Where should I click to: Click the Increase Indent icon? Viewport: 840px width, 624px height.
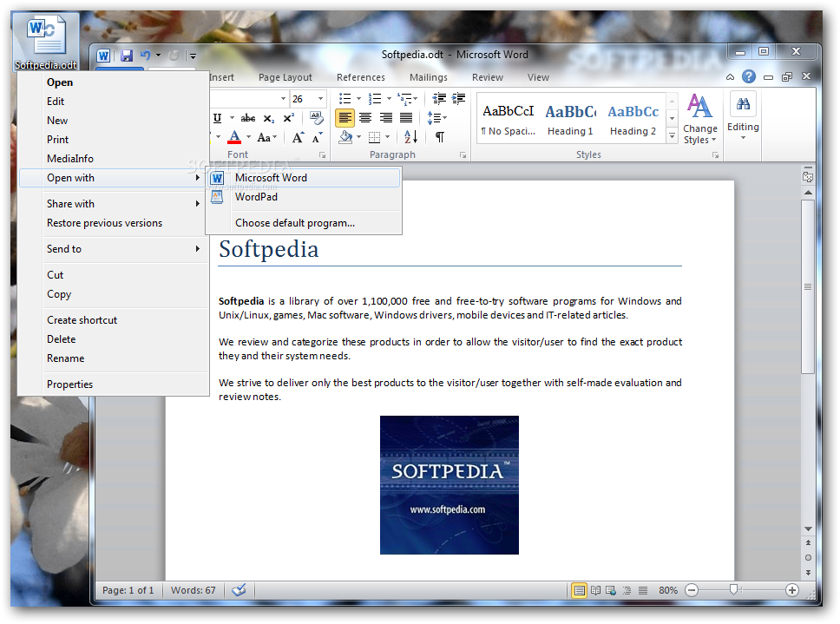[458, 98]
